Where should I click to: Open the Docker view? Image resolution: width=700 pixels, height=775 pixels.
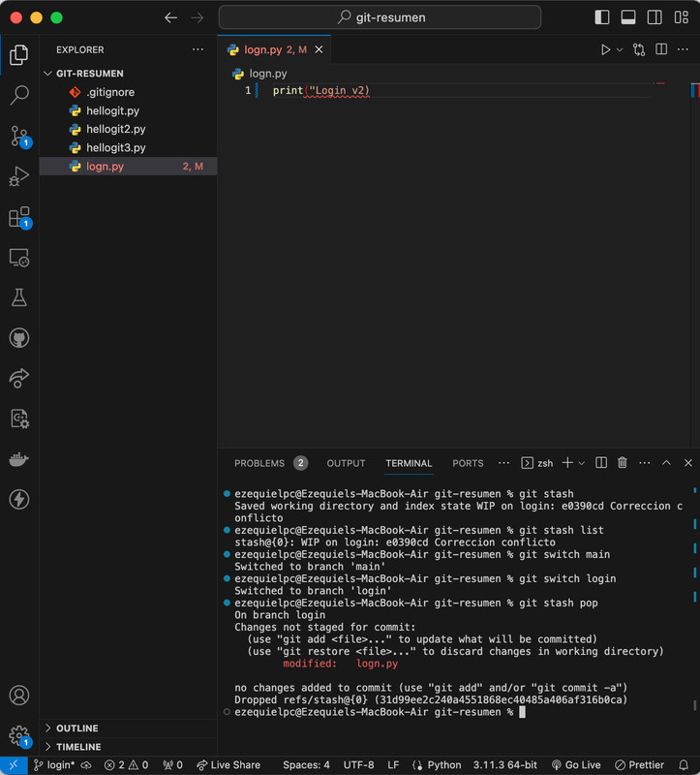pos(18,459)
